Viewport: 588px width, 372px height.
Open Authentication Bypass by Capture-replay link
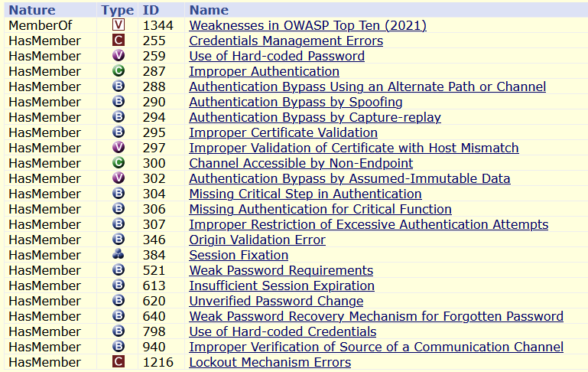[315, 117]
